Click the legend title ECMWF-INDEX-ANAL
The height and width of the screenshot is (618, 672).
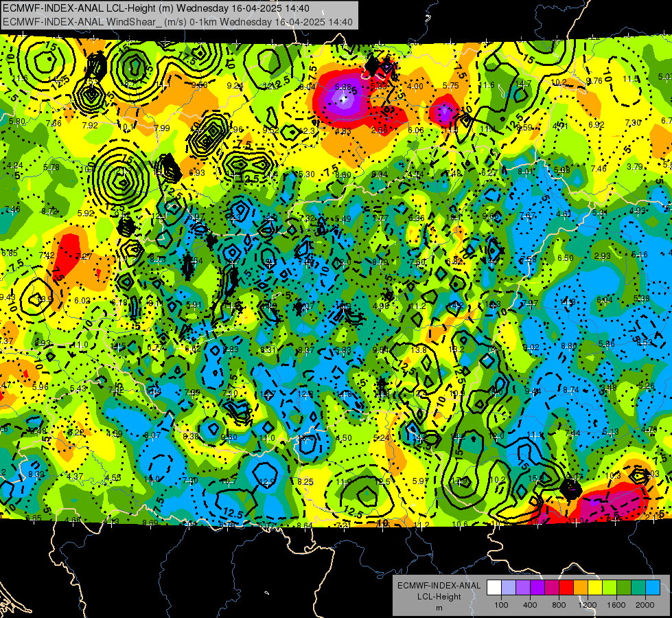pos(439,586)
